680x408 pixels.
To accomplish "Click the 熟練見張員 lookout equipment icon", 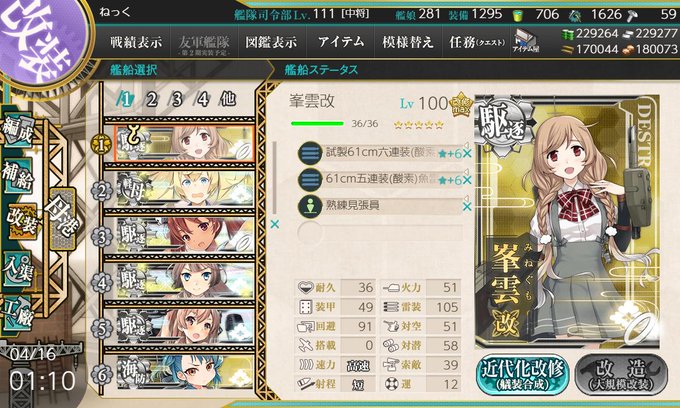I will point(311,206).
